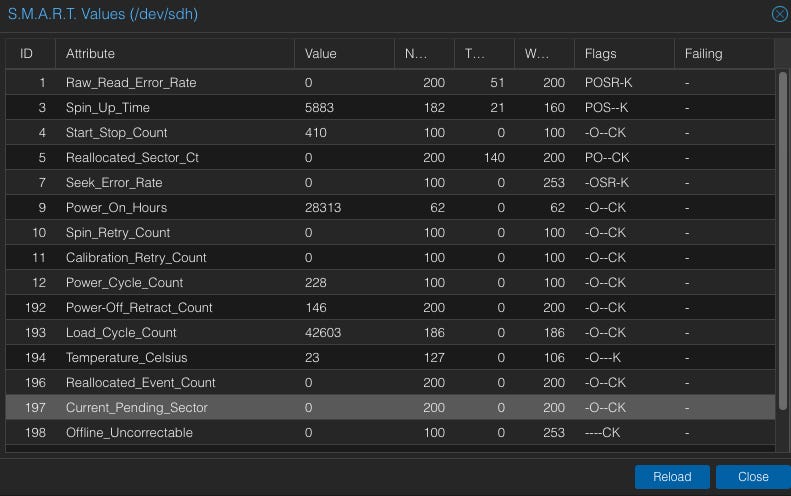Sort by the Value column header

pyautogui.click(x=344, y=53)
